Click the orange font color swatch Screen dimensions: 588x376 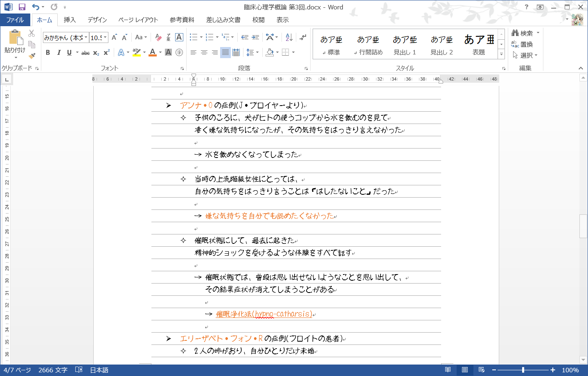(153, 52)
